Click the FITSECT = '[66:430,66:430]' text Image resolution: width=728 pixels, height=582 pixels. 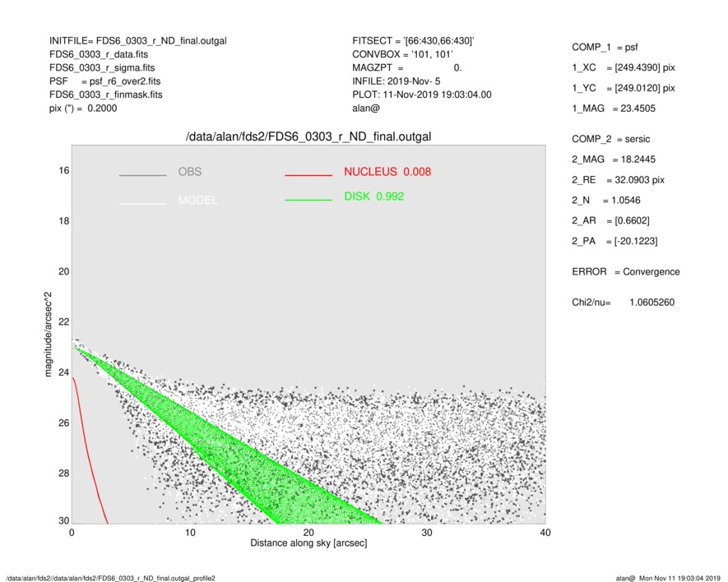coord(413,41)
